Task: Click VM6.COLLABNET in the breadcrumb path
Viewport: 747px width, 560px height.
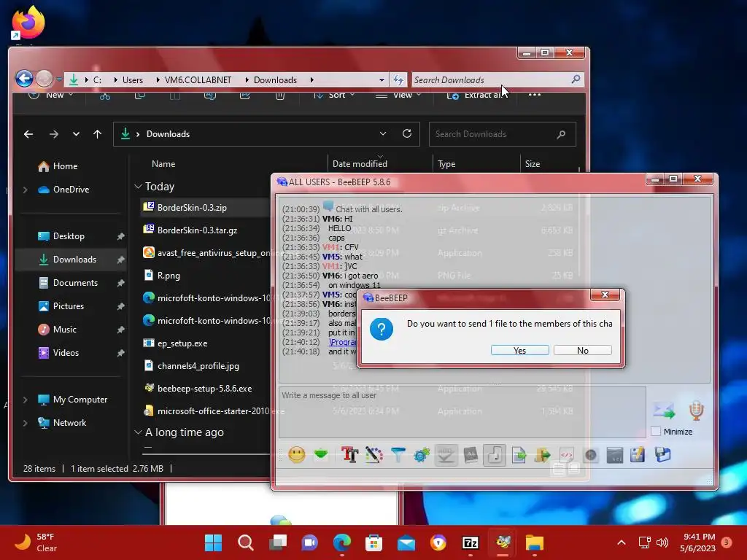Action: (198, 80)
